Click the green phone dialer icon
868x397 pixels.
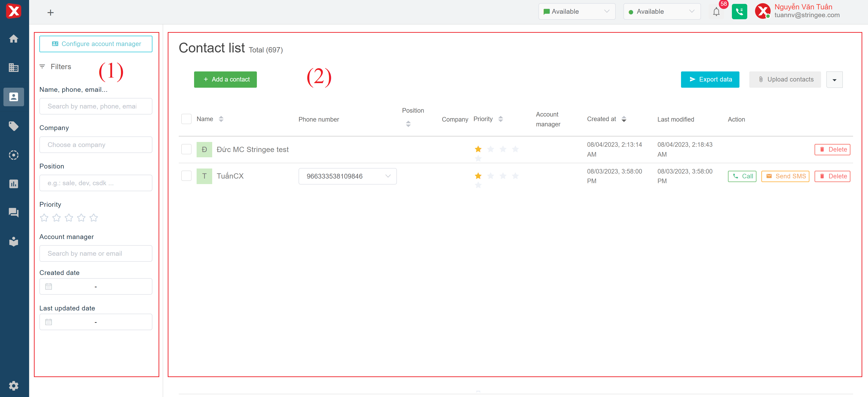(739, 12)
